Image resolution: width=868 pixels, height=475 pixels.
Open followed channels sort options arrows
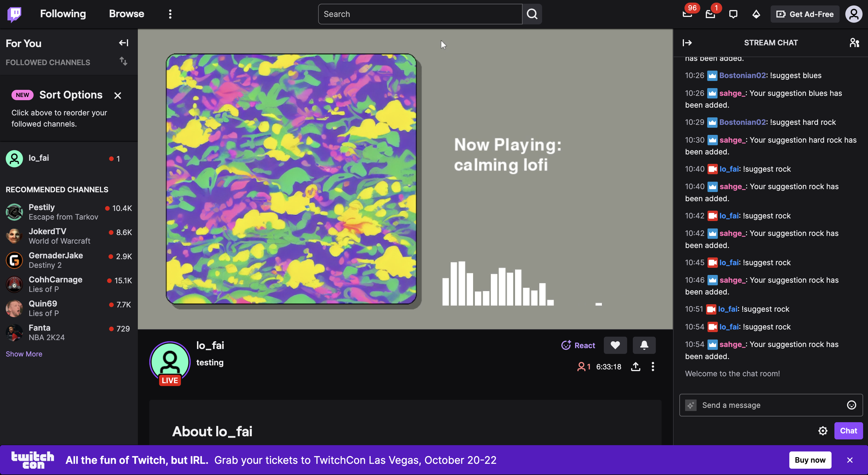[123, 62]
